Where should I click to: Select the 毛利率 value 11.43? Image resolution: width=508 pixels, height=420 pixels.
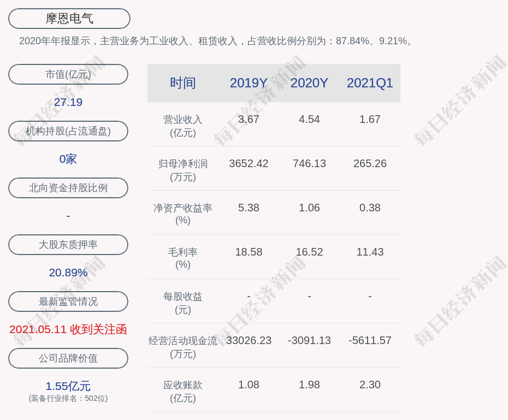pos(370,252)
